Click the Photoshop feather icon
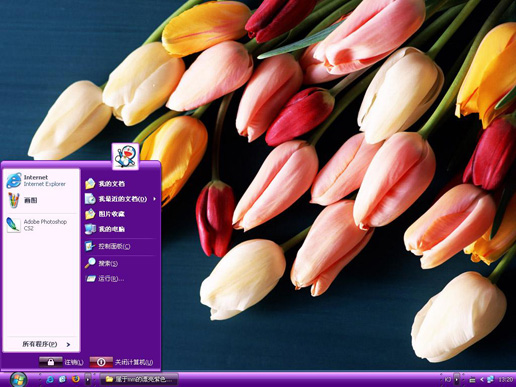This screenshot has width=516, height=387. pos(13,225)
